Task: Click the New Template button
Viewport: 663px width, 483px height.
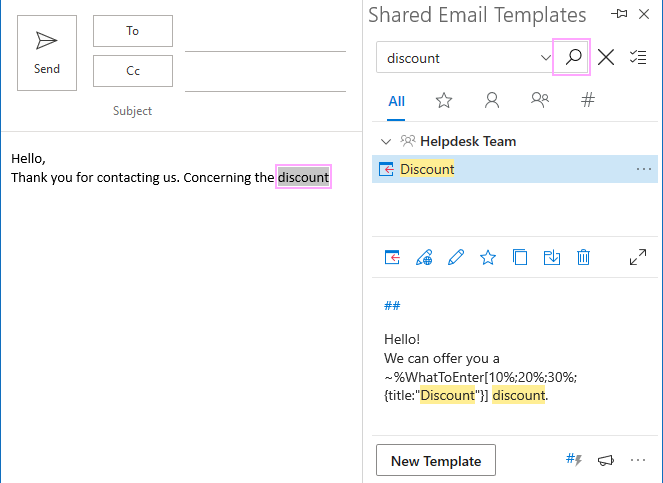Action: coord(436,460)
